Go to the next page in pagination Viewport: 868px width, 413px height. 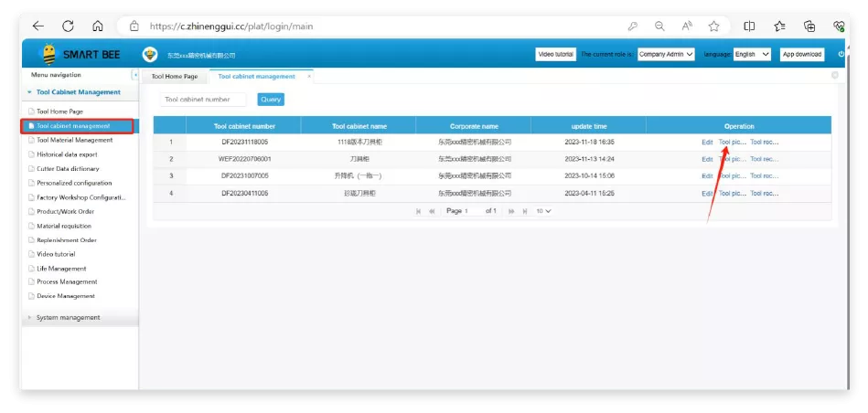coord(511,211)
